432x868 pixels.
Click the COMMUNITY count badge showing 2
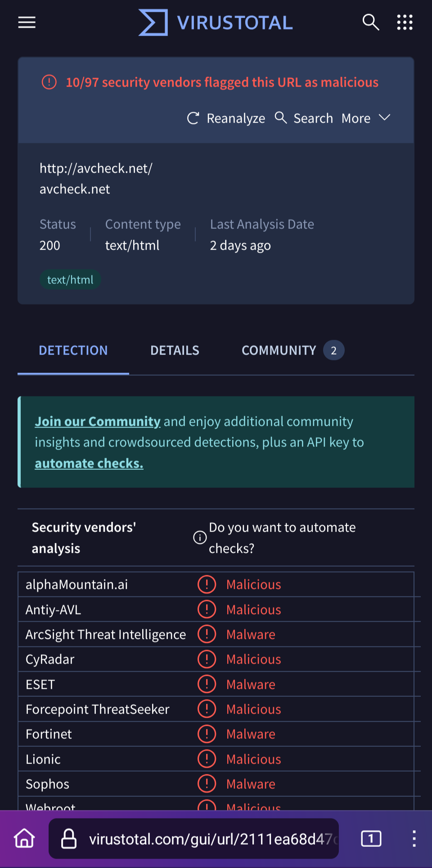[334, 350]
